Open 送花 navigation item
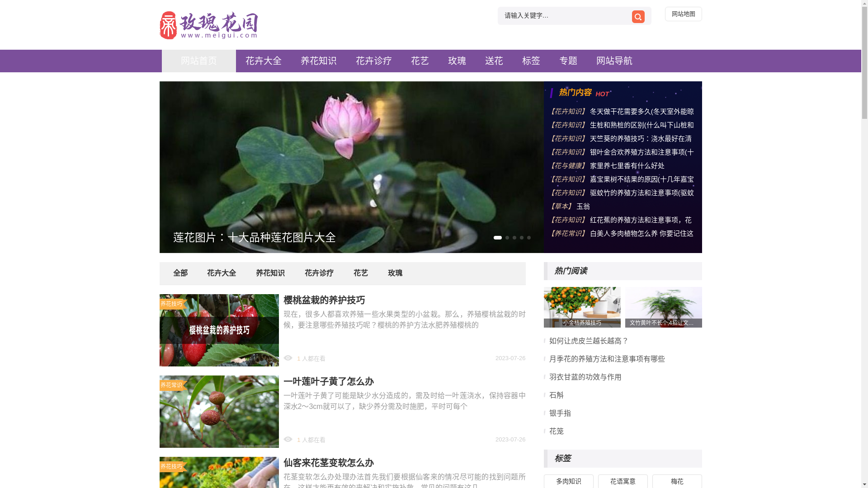Screen dimensions: 868x488 point(494,61)
